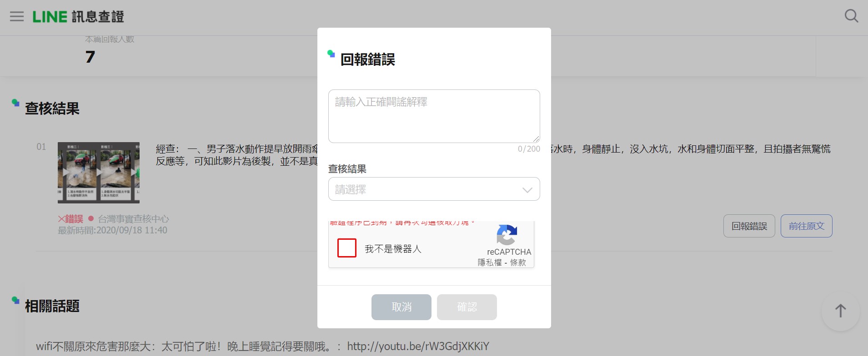
Task: Open the wifi不關原來危害那麼大 related topic
Action: (262, 346)
